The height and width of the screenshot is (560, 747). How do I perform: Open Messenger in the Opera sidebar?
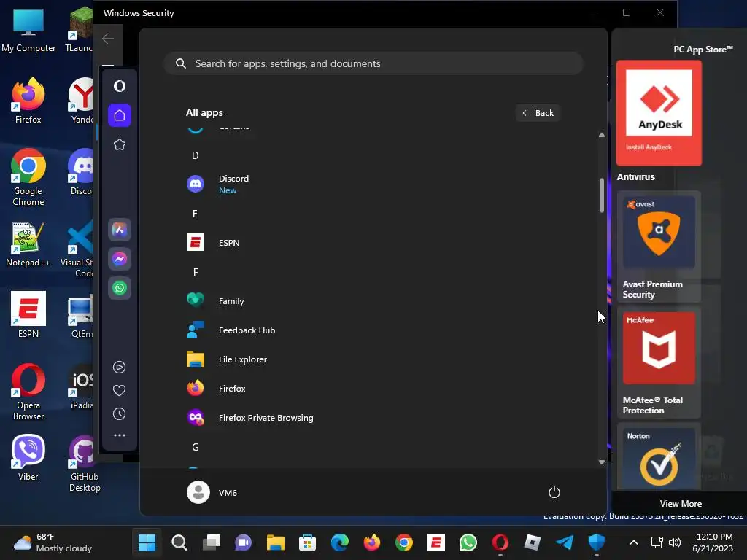pos(120,259)
